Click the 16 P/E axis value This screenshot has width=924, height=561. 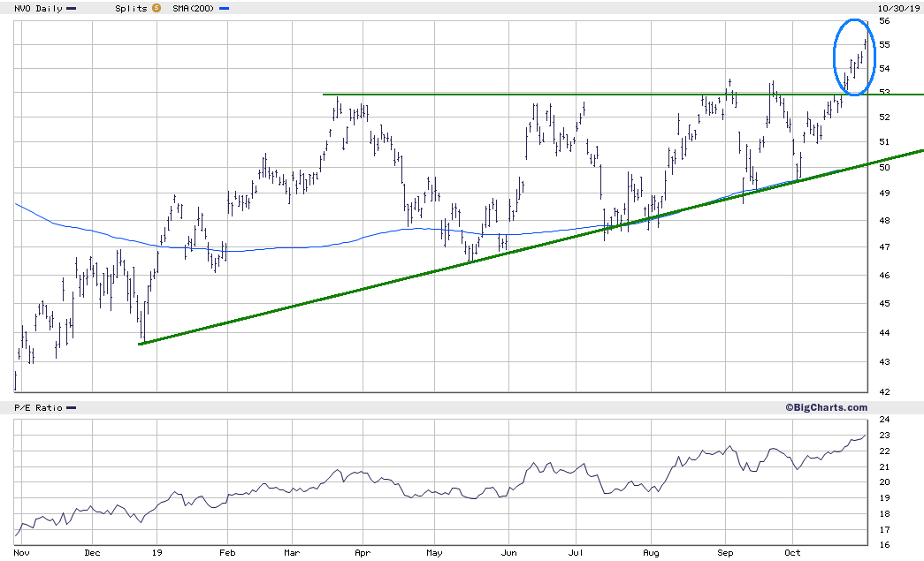tap(884, 545)
